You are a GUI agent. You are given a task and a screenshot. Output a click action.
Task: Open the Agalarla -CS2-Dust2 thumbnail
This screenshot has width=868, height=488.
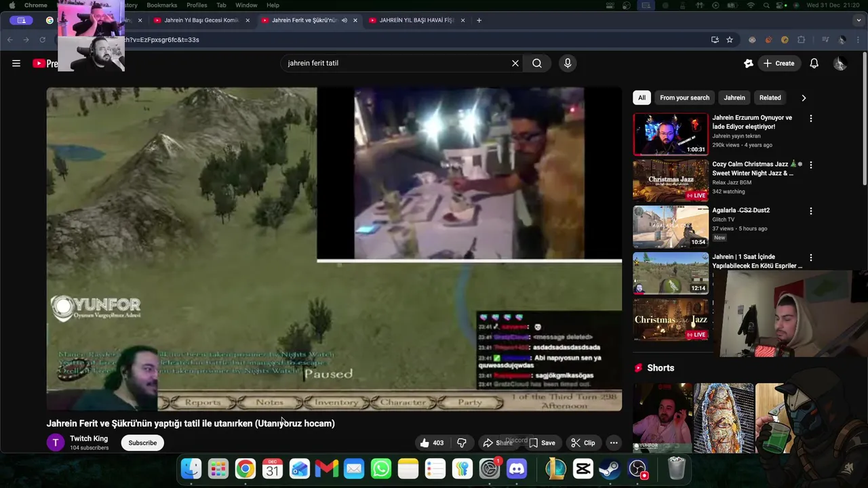click(x=671, y=227)
